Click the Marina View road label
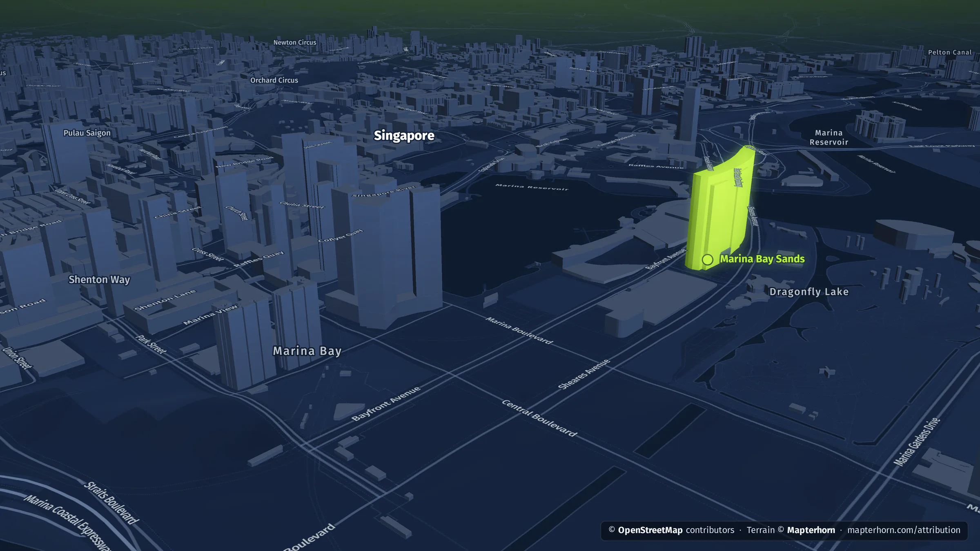Viewport: 980px width, 551px height. pos(210,315)
